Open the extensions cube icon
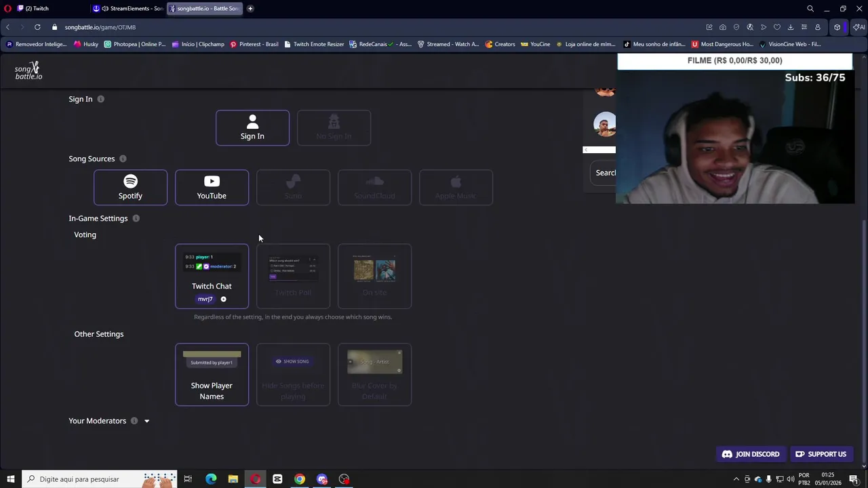 (837, 27)
